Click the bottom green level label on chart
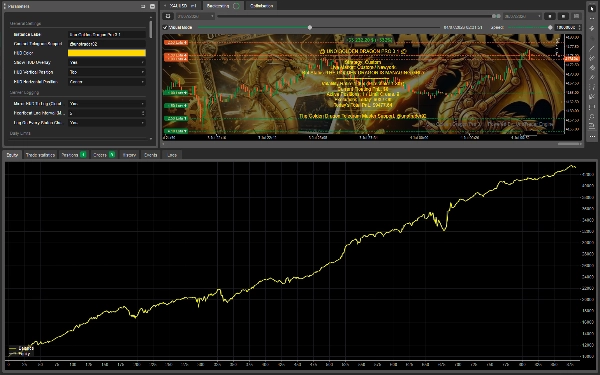The width and height of the screenshot is (600, 375). click(176, 131)
